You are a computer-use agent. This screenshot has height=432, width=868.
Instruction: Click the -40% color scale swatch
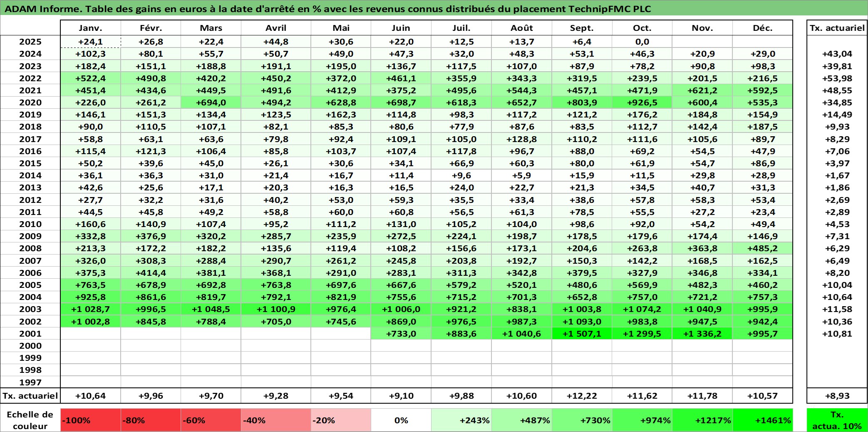[276, 420]
